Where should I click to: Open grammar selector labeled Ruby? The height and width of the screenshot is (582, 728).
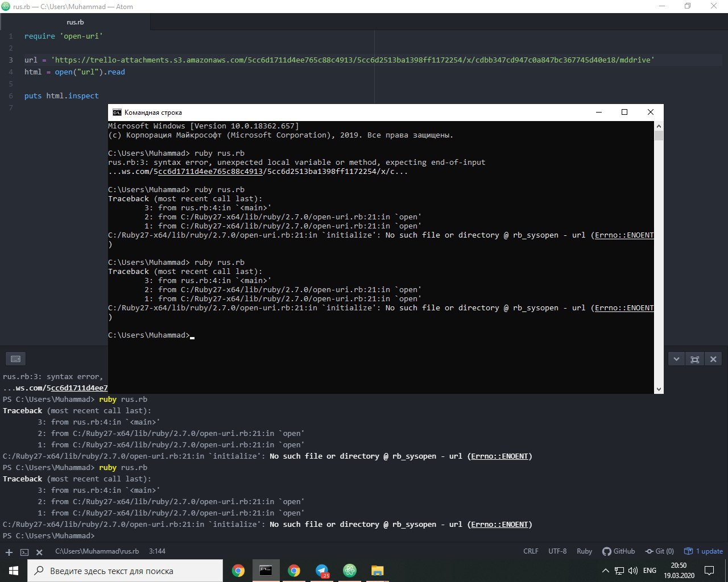[584, 551]
